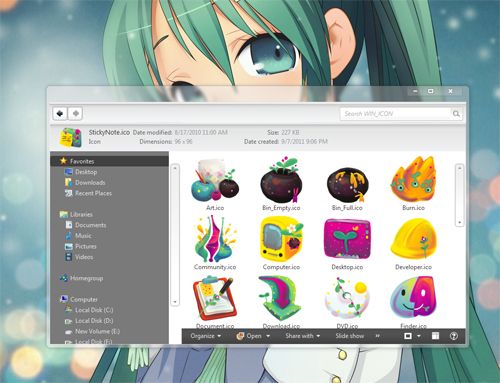Open Downloads under Favorites

click(90, 183)
